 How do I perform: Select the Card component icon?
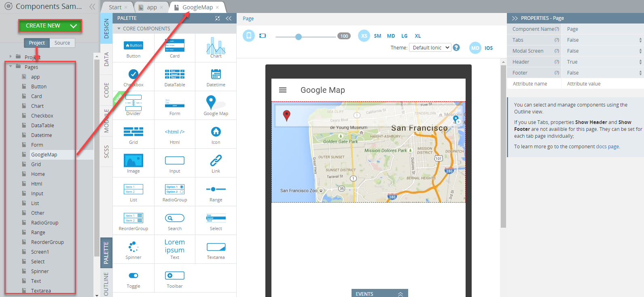click(175, 45)
